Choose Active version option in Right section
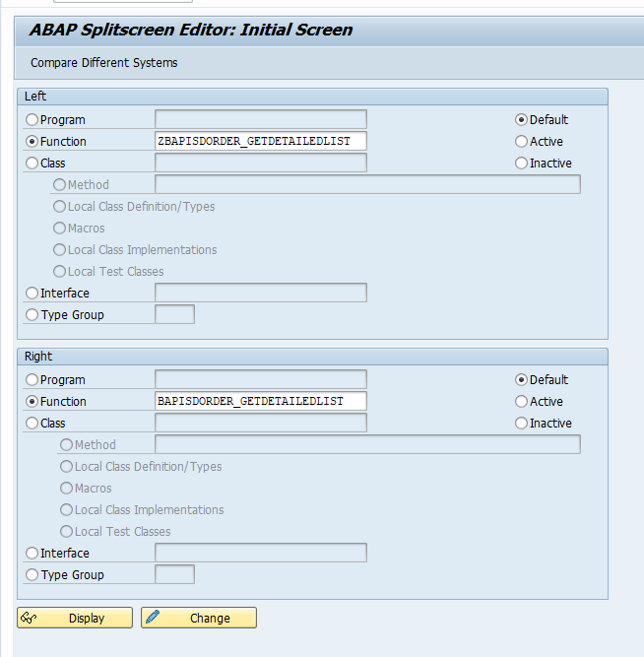Image resolution: width=644 pixels, height=657 pixels. pos(522,402)
